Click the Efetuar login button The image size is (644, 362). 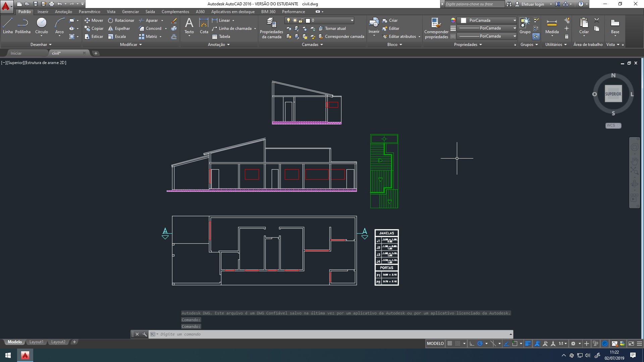[x=533, y=4]
